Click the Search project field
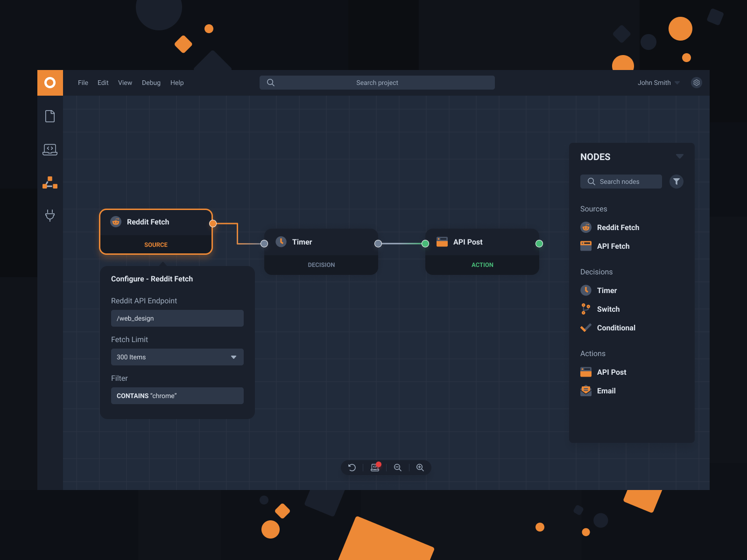The height and width of the screenshot is (560, 747). click(x=377, y=83)
